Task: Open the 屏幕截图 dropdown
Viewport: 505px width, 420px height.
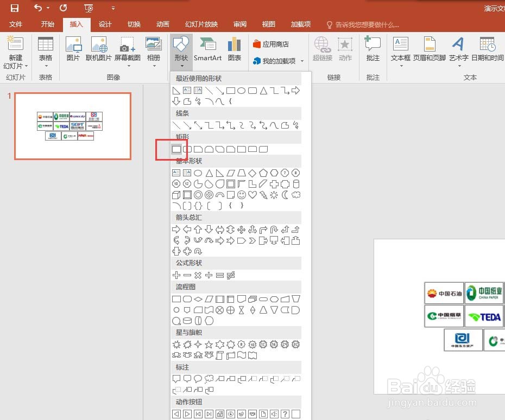Action: click(x=128, y=53)
